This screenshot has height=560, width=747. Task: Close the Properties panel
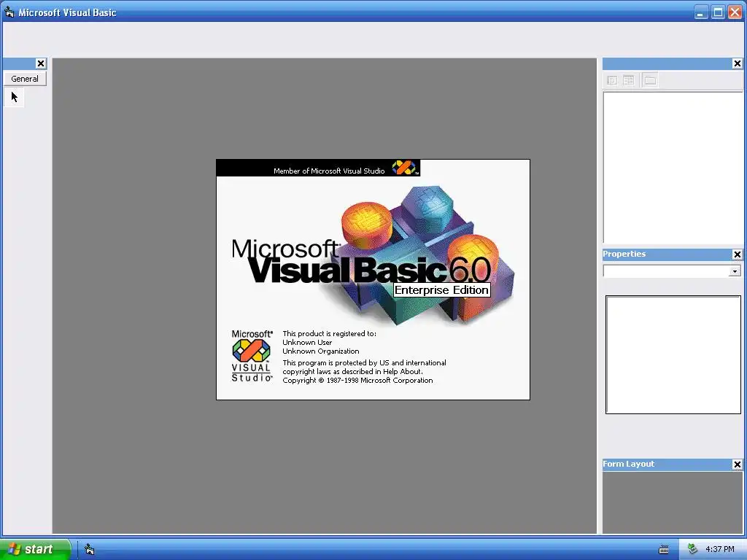pos(737,254)
